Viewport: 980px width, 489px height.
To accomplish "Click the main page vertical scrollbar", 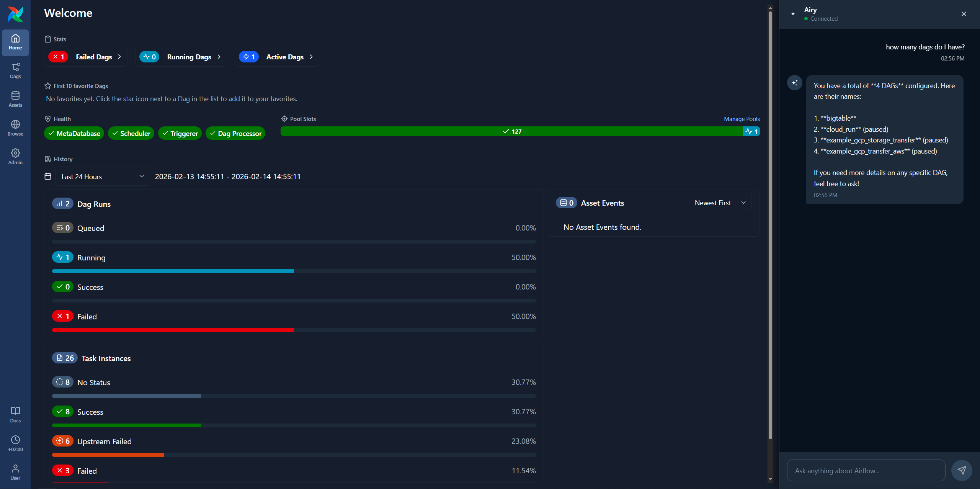I will pos(770,226).
